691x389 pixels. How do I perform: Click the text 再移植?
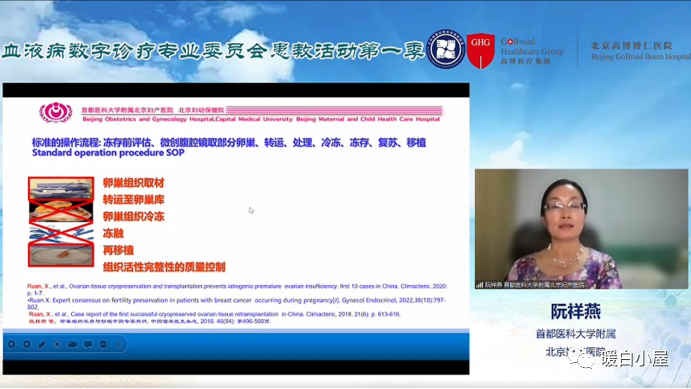coord(118,250)
